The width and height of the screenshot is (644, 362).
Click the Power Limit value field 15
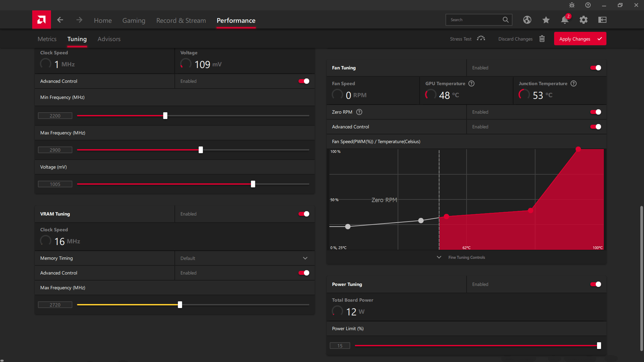point(340,346)
